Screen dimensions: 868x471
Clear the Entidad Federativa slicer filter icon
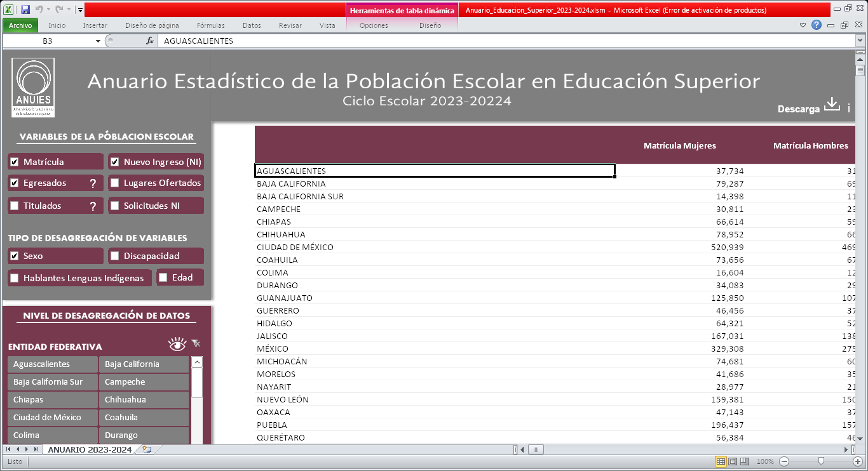point(196,344)
